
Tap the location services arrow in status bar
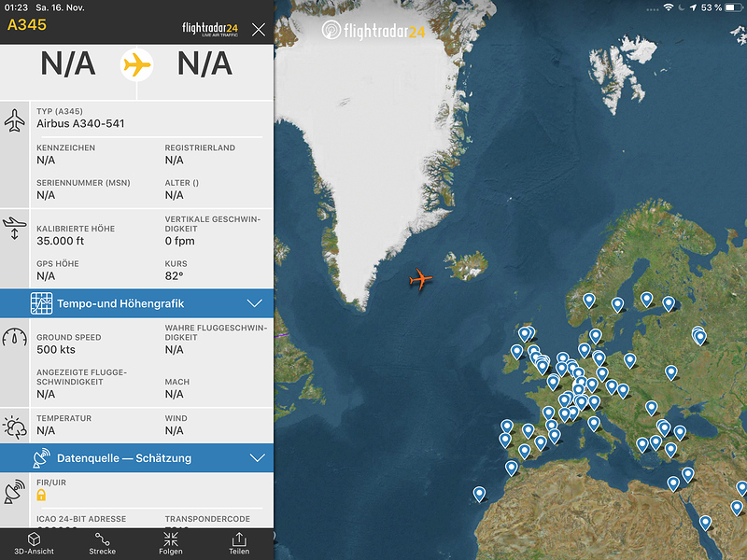tap(693, 7)
